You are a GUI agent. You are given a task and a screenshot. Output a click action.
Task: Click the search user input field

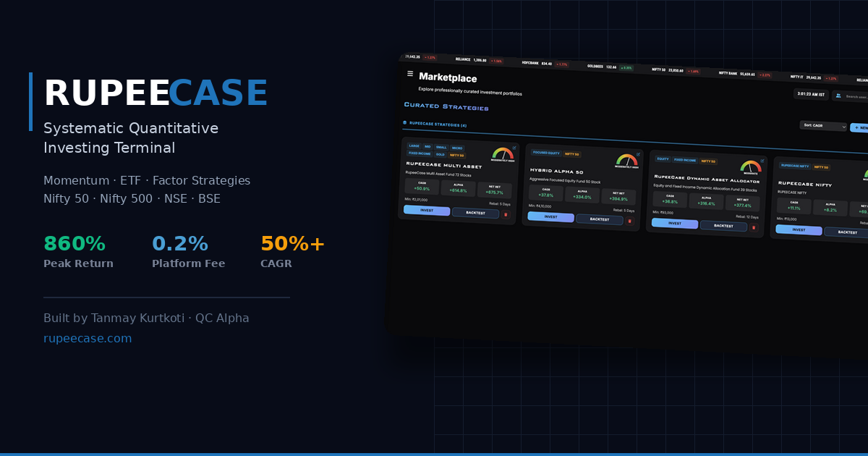coord(856,96)
